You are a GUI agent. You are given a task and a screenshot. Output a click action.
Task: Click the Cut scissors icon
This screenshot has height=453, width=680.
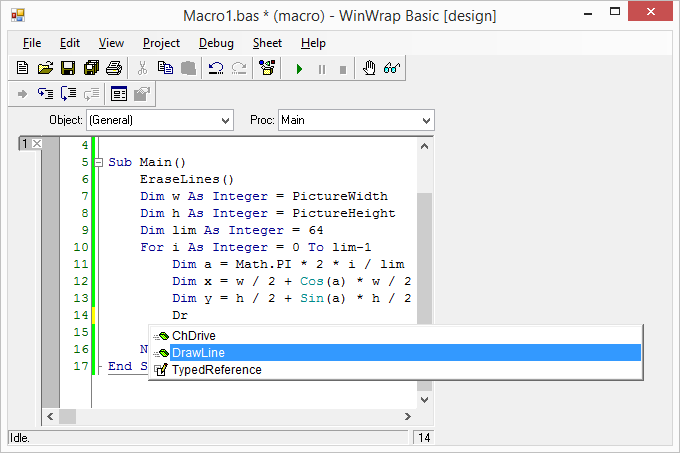pyautogui.click(x=142, y=68)
